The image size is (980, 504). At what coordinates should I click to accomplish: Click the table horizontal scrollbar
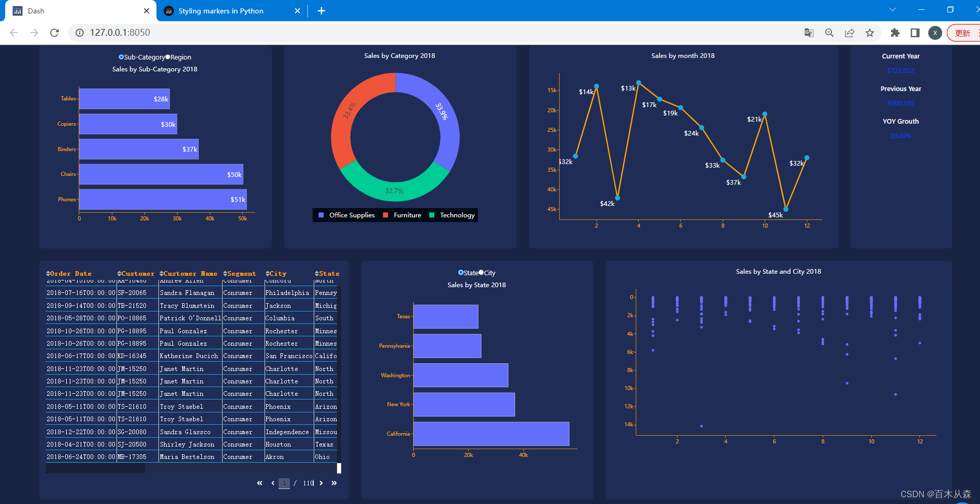click(x=95, y=468)
